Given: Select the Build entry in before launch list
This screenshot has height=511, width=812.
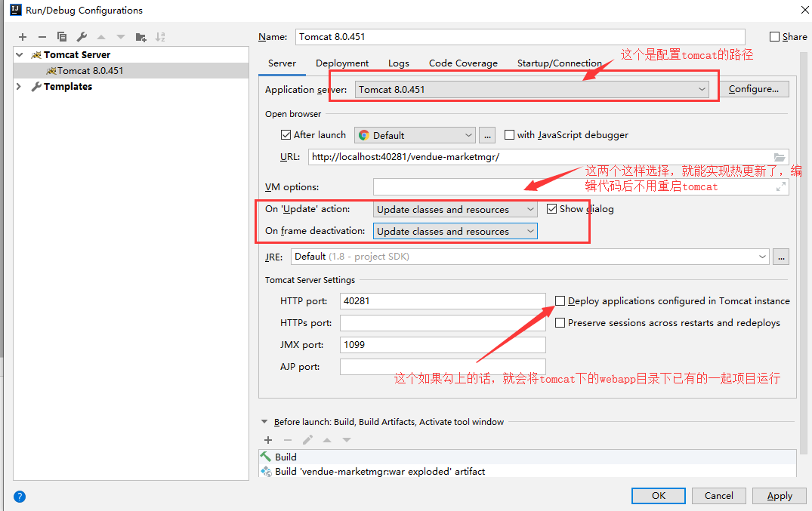Looking at the screenshot, I should (527, 457).
